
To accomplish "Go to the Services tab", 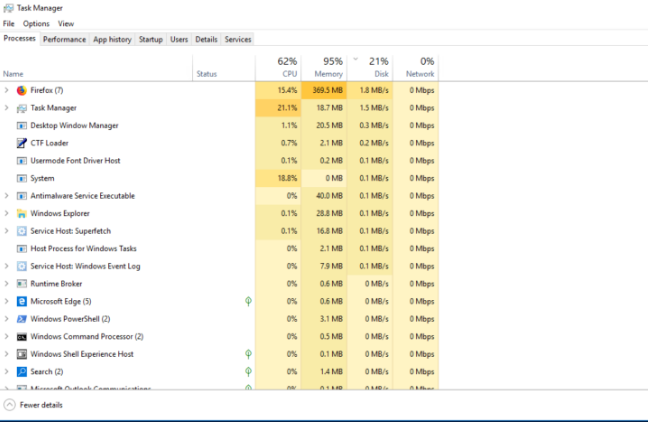I will [238, 40].
